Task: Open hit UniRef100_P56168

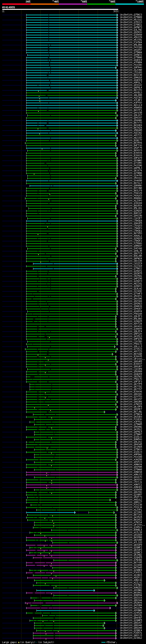Action: 131,314
